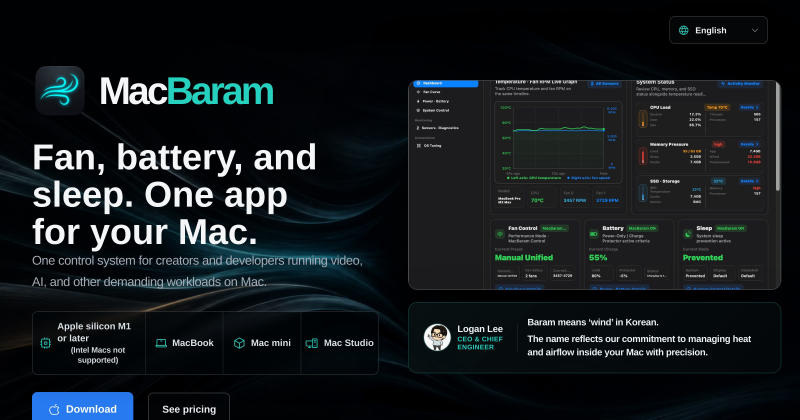Click the MacBaram ON badge in the Sleep card
The height and width of the screenshot is (420, 800).
[730, 229]
